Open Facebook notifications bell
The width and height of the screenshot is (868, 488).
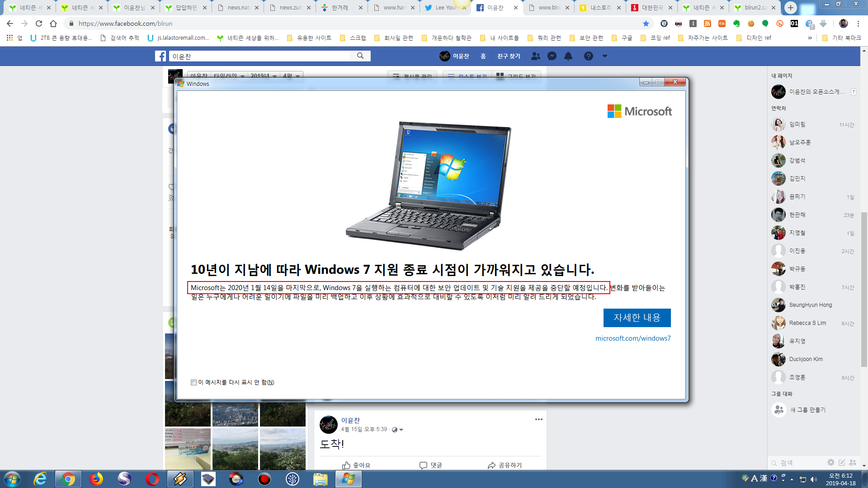coord(568,56)
